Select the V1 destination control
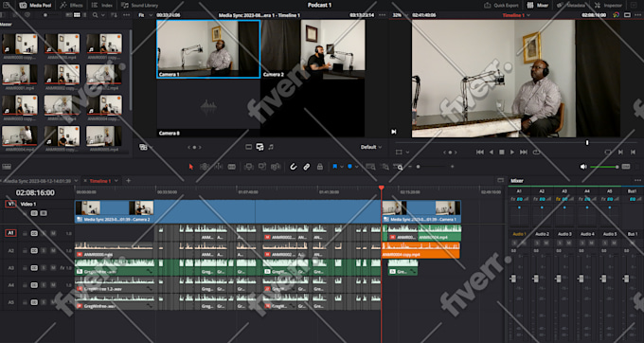Viewport: 644px width, 343px height. click(x=10, y=204)
